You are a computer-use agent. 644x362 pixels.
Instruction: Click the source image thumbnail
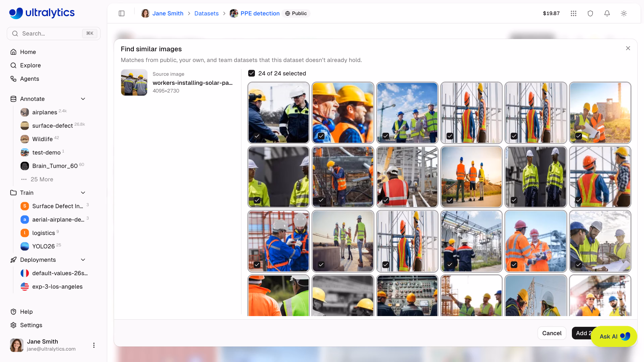click(x=134, y=82)
